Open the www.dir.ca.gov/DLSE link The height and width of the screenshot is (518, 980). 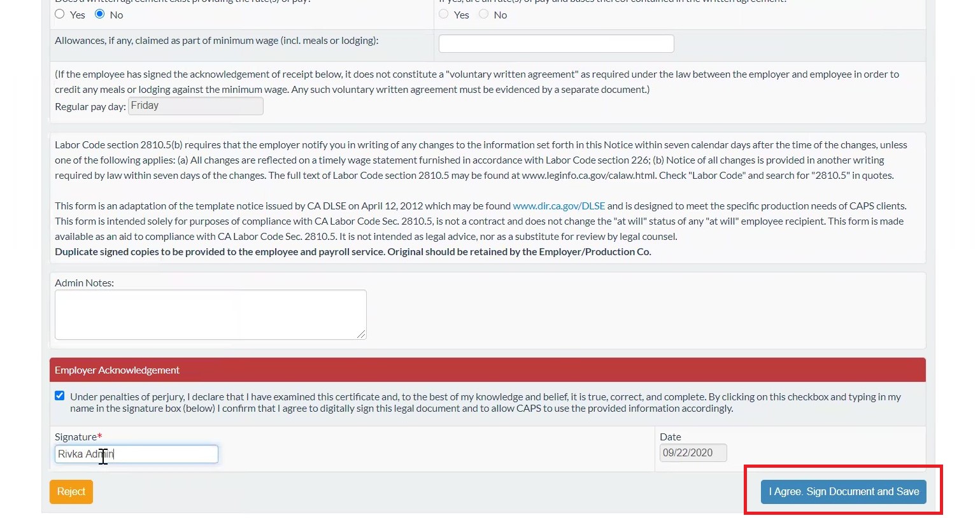click(559, 206)
